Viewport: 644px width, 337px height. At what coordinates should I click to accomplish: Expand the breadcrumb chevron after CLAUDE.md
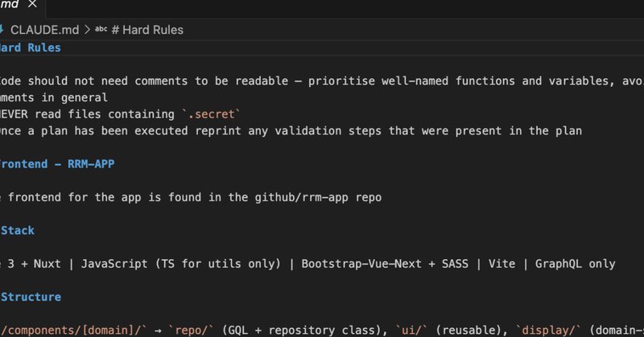click(86, 30)
